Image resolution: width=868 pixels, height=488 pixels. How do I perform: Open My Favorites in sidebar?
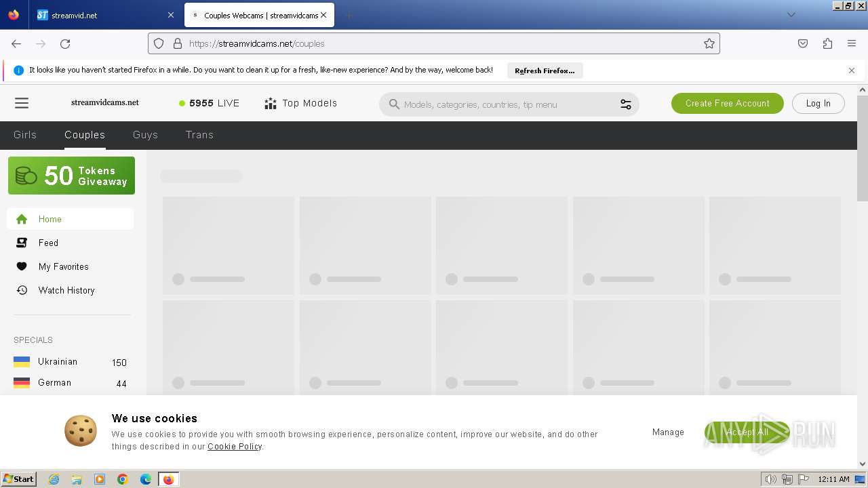71,266
